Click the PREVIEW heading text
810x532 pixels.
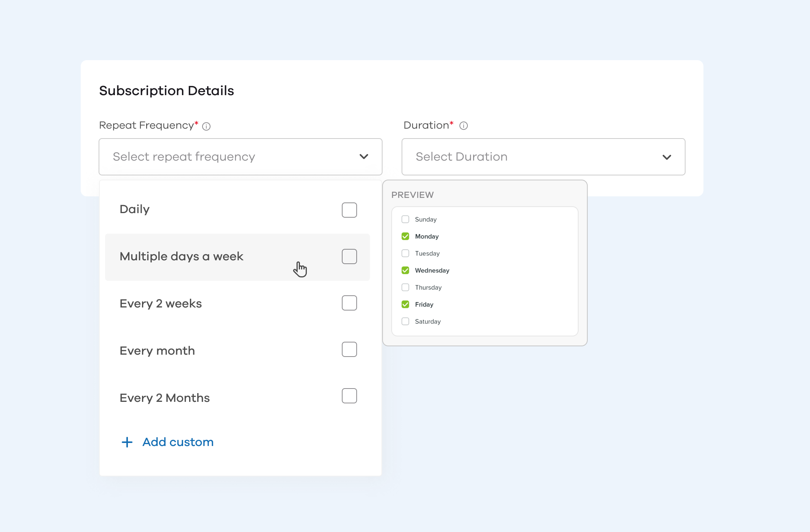coord(413,195)
